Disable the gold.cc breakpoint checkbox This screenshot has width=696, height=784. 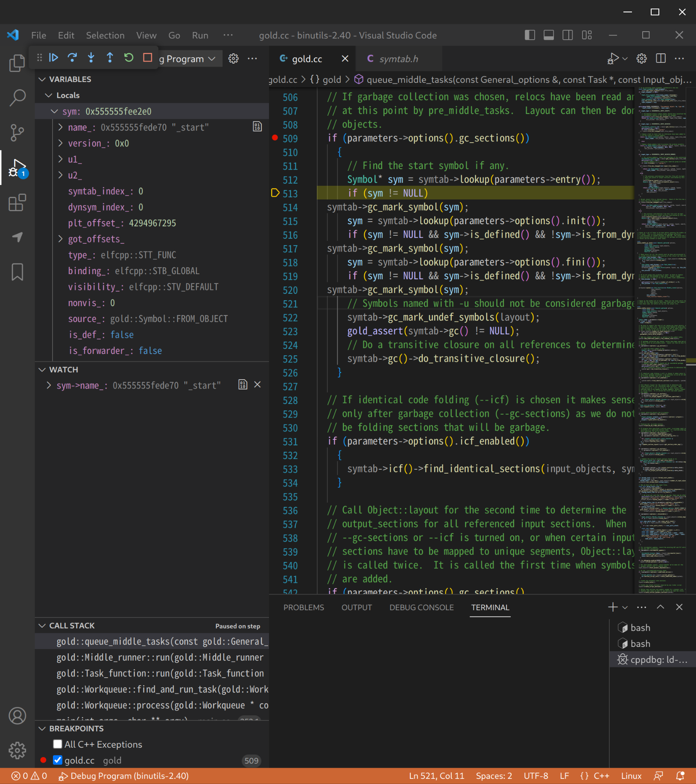coord(58,760)
